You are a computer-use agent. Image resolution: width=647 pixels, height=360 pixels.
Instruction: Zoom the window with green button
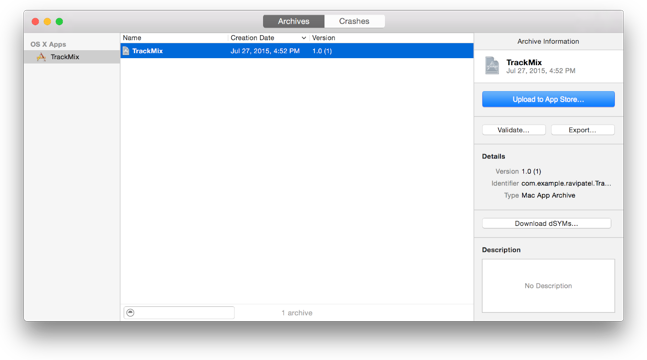(59, 21)
